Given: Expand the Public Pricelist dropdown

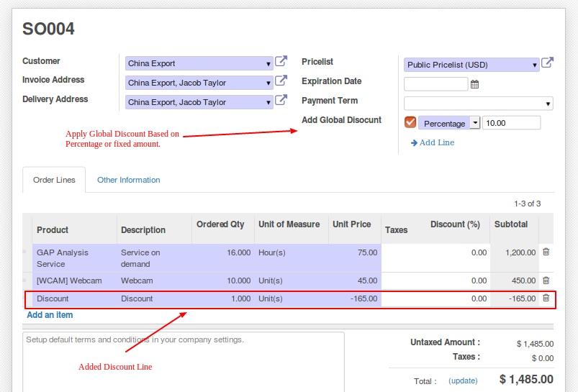Looking at the screenshot, I should coord(535,65).
